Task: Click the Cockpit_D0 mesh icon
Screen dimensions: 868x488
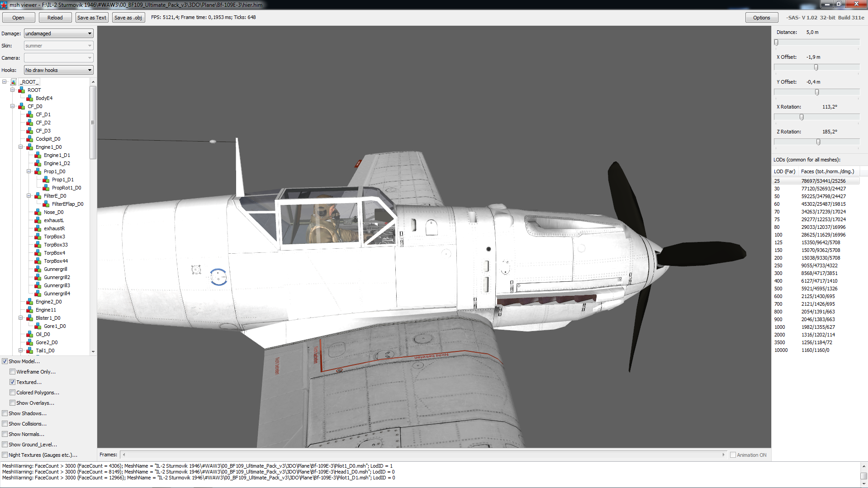Action: click(x=29, y=139)
